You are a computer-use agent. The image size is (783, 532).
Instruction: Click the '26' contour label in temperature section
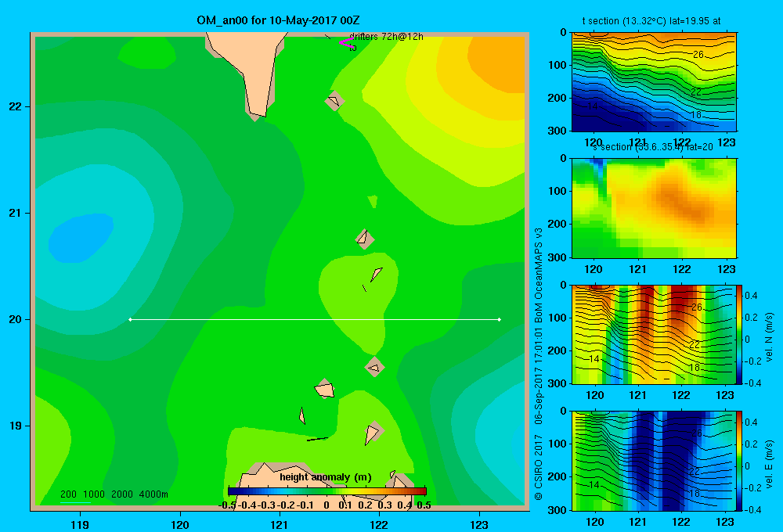click(698, 55)
